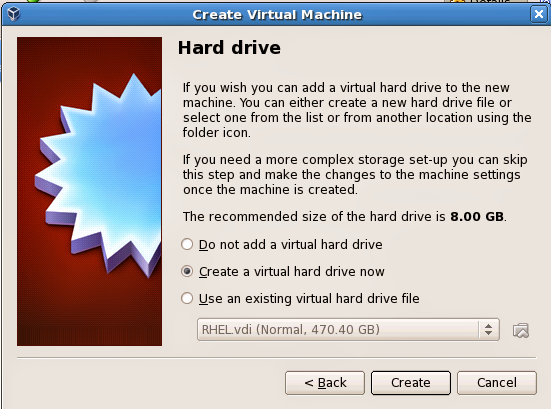Click the 'Hard drive' page heading
The height and width of the screenshot is (409, 551).
tap(229, 48)
